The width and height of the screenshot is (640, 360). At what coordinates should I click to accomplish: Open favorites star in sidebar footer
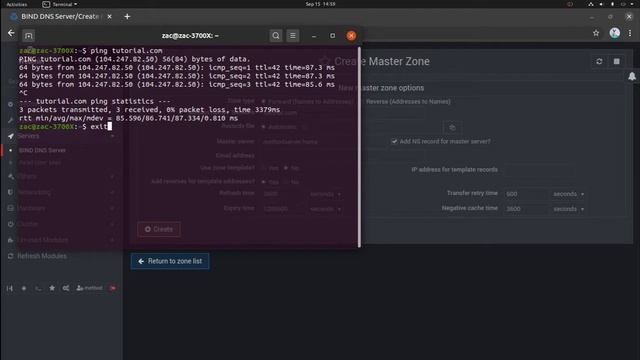[x=52, y=288]
